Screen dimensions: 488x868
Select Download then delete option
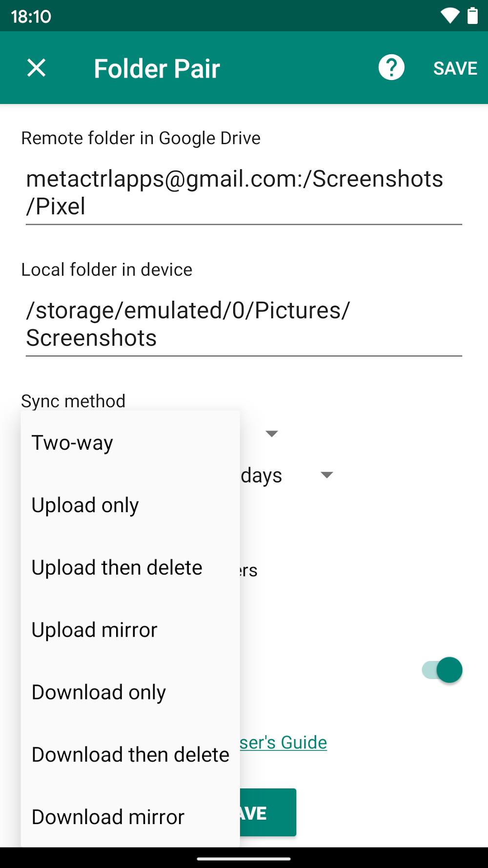(130, 755)
